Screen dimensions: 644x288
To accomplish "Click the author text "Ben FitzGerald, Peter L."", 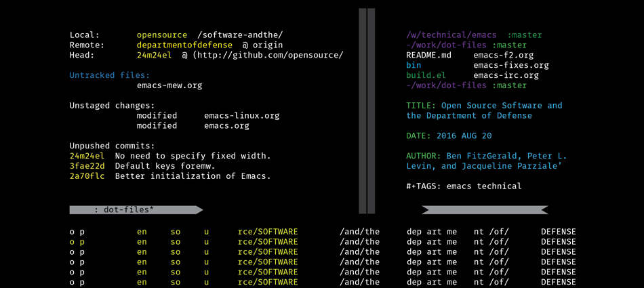I will click(x=506, y=157).
